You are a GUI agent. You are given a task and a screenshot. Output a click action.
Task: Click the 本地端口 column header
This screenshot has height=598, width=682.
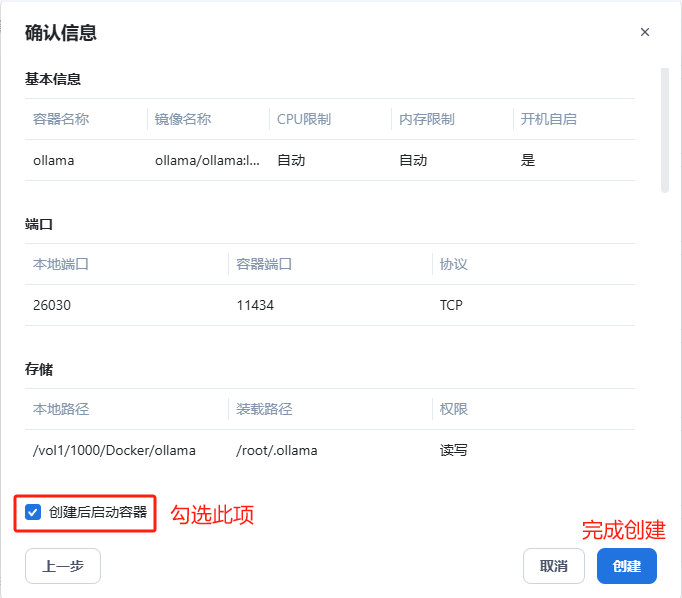pyautogui.click(x=61, y=264)
